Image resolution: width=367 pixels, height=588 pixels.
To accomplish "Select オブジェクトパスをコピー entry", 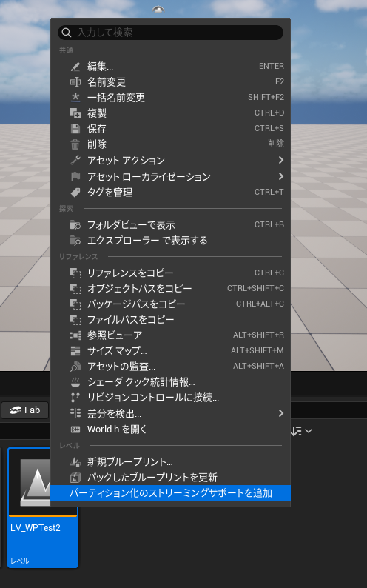I will [170, 288].
